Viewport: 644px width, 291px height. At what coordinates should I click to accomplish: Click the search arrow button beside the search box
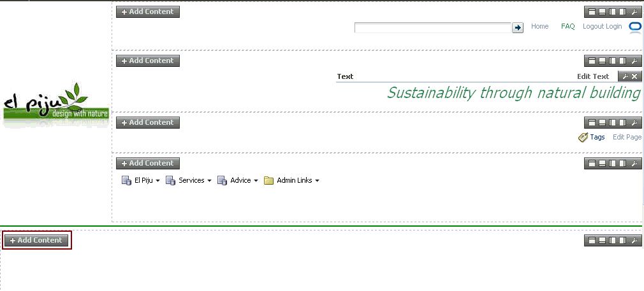point(518,27)
